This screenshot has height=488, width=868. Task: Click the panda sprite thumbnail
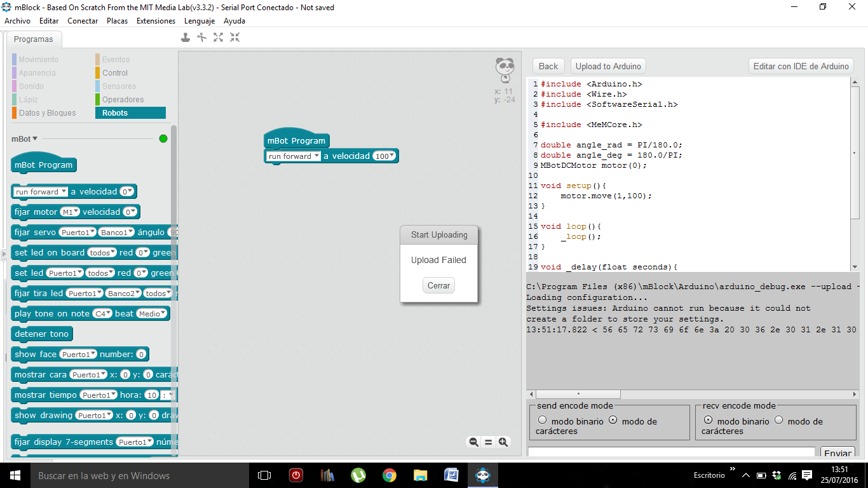505,71
